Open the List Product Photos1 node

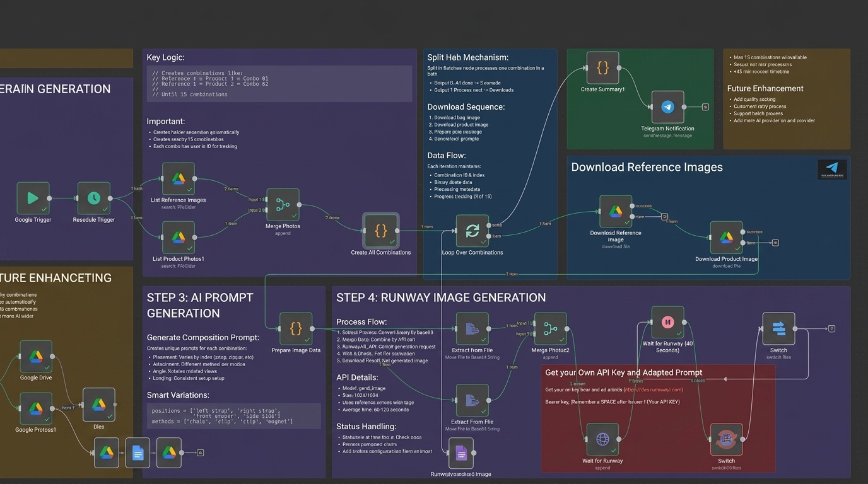[179, 237]
